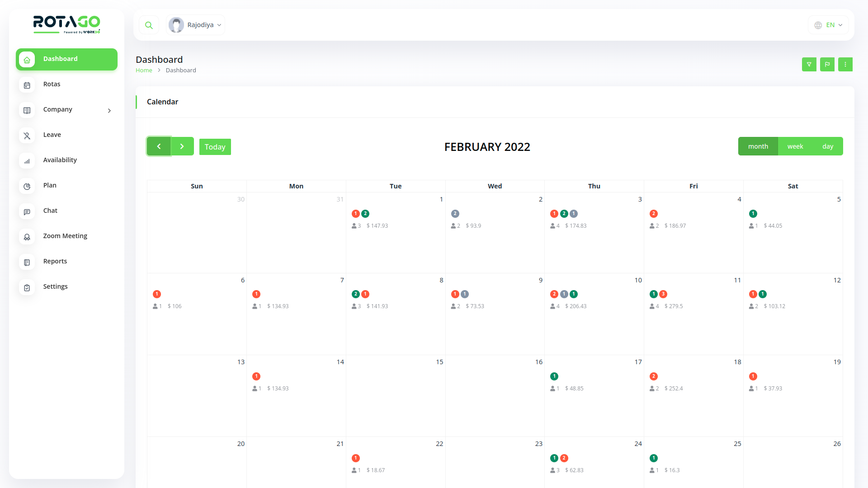Switch calendar to week view
The width and height of the screenshot is (868, 488).
[795, 146]
